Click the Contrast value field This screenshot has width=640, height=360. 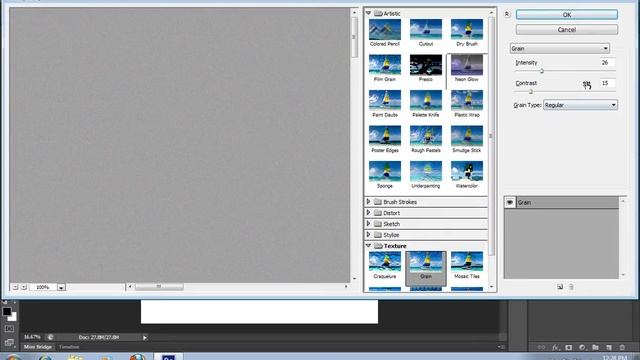607,83
